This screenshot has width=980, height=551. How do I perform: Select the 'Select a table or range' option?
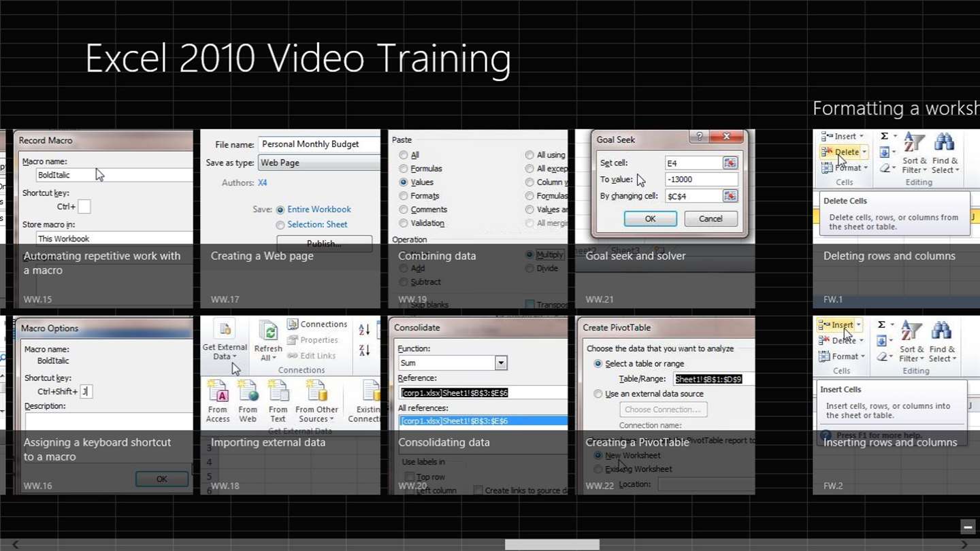click(x=598, y=364)
